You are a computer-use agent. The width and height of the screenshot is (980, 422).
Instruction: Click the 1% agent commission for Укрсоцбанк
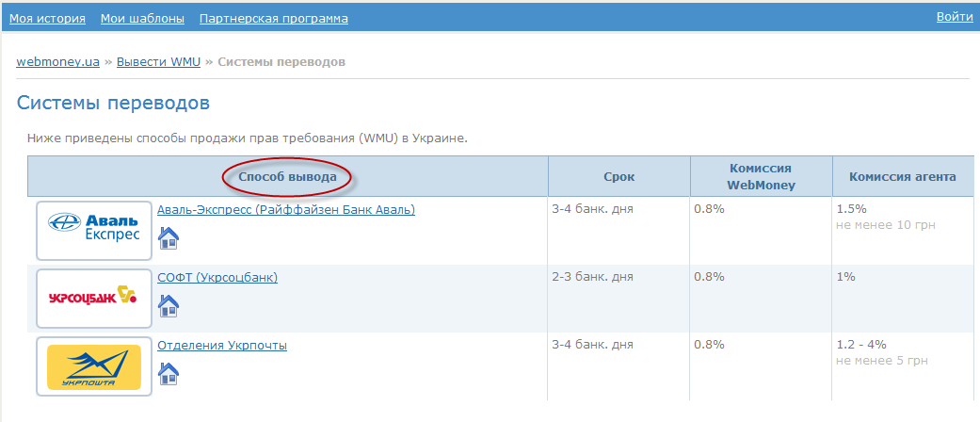pos(845,276)
